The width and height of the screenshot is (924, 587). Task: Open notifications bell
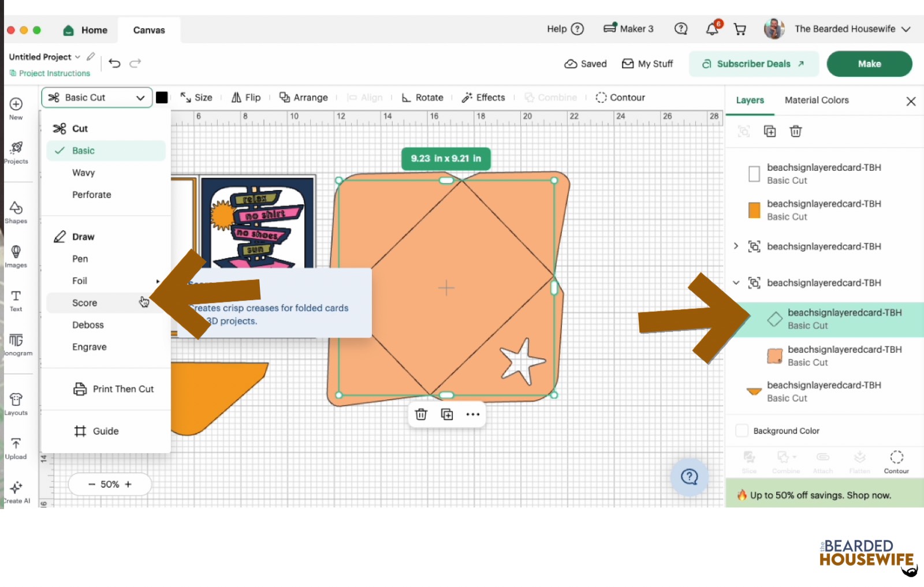pos(713,28)
